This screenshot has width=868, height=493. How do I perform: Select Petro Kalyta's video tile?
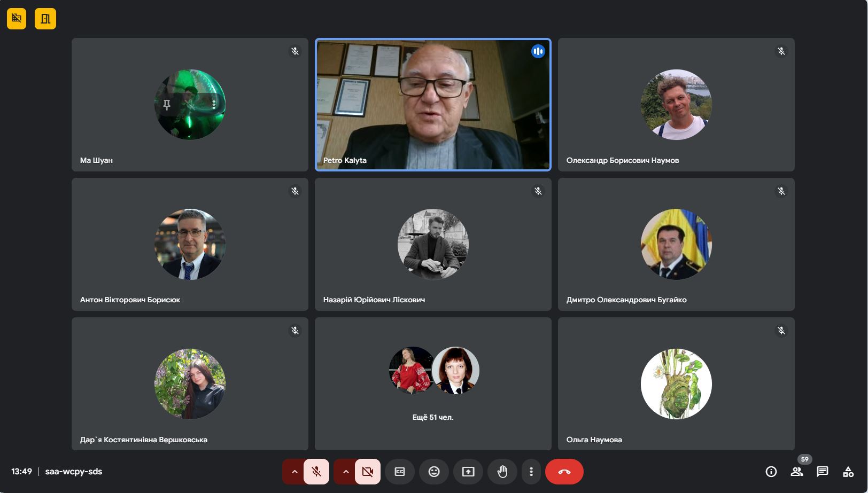pyautogui.click(x=433, y=105)
